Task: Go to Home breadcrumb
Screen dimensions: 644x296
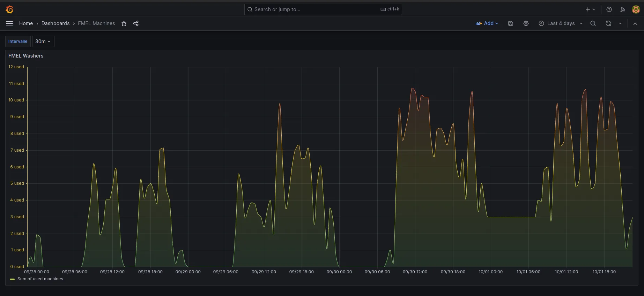Action: pyautogui.click(x=26, y=23)
